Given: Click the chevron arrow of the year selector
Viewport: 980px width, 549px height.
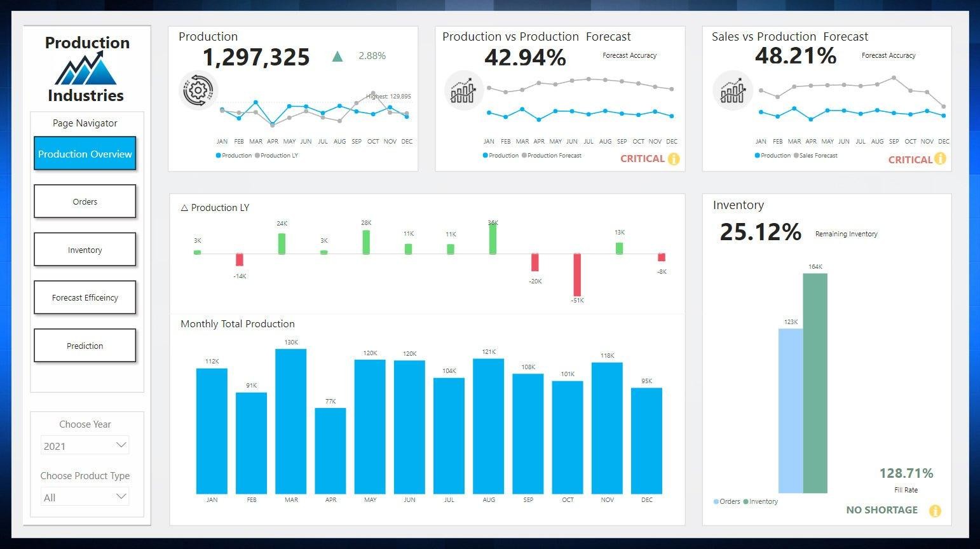Looking at the screenshot, I should pyautogui.click(x=121, y=445).
